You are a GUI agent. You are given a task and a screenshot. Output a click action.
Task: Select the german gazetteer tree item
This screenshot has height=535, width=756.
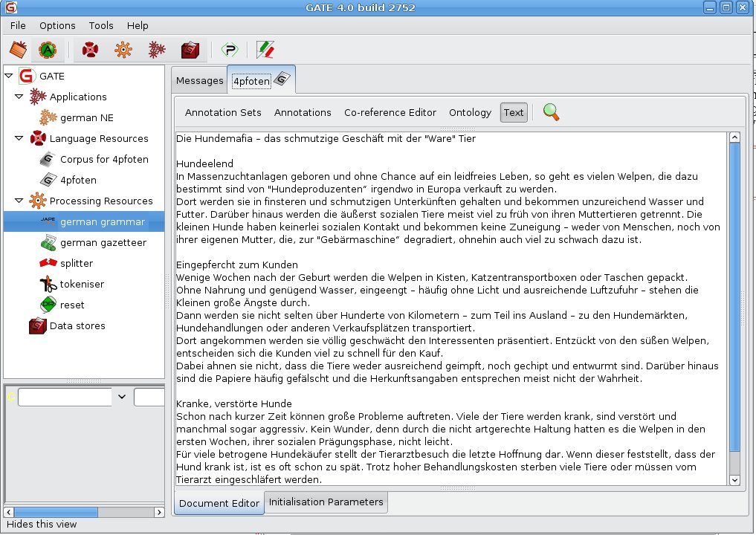103,242
